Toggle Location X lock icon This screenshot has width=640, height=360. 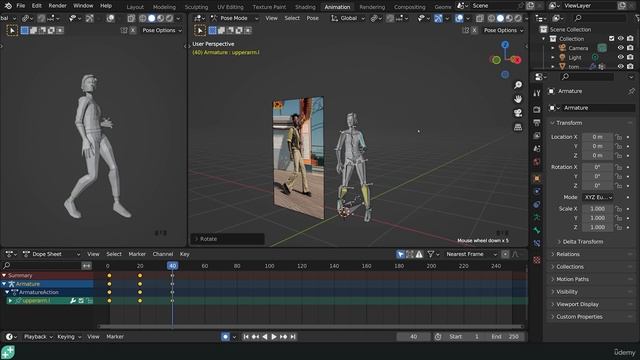(619, 137)
